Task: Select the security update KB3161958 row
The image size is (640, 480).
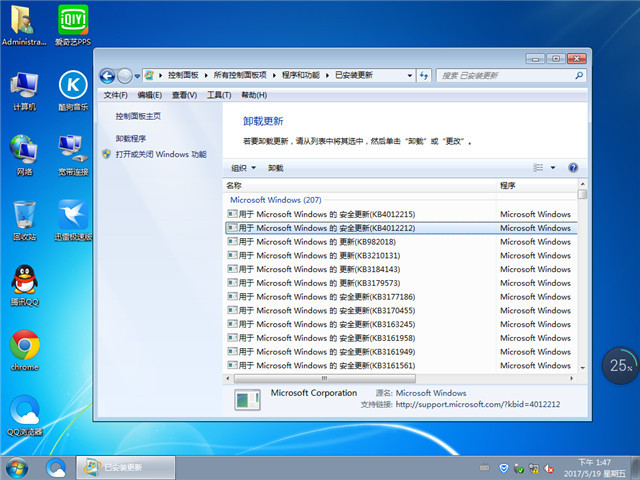Action: (x=401, y=338)
